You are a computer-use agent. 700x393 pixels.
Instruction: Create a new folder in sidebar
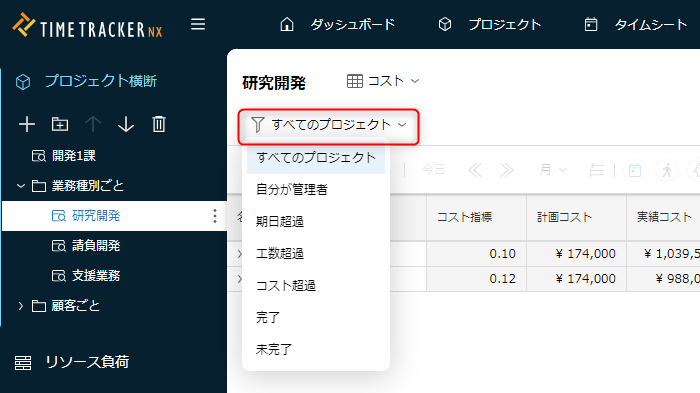(x=60, y=124)
